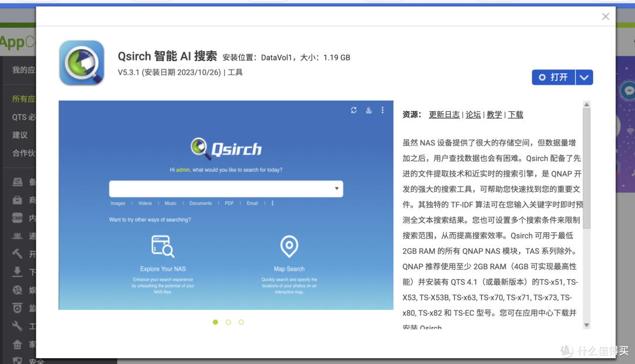Click the shield security icon in sidebar
This screenshot has height=364, width=635.
pyautogui.click(x=18, y=360)
